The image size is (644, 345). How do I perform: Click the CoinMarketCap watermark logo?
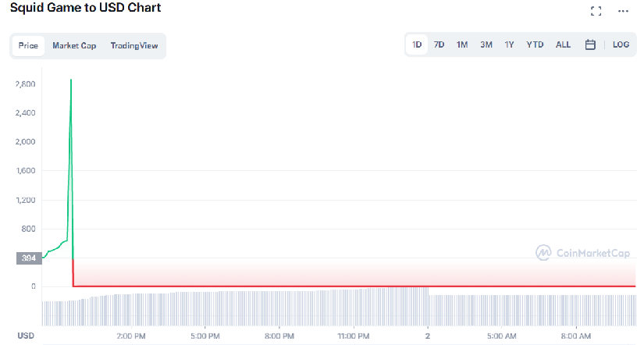point(582,253)
